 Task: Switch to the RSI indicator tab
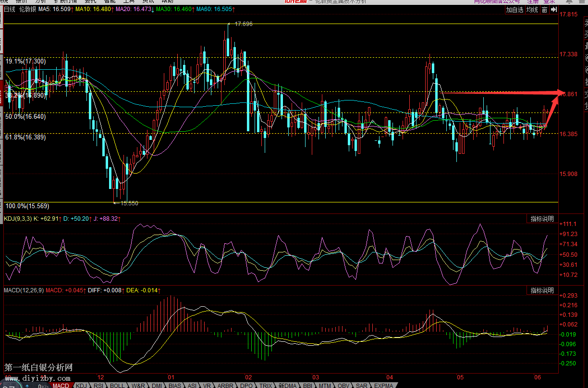click(98, 385)
